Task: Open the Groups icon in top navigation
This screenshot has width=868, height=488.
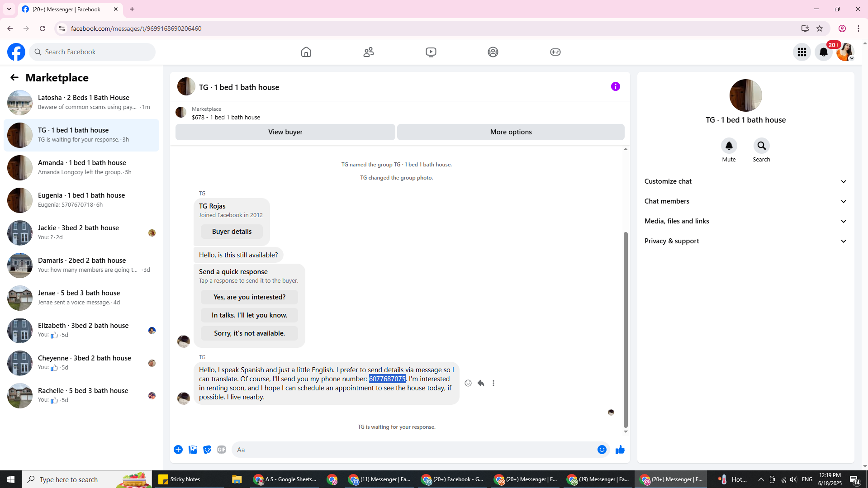Action: 493,52
